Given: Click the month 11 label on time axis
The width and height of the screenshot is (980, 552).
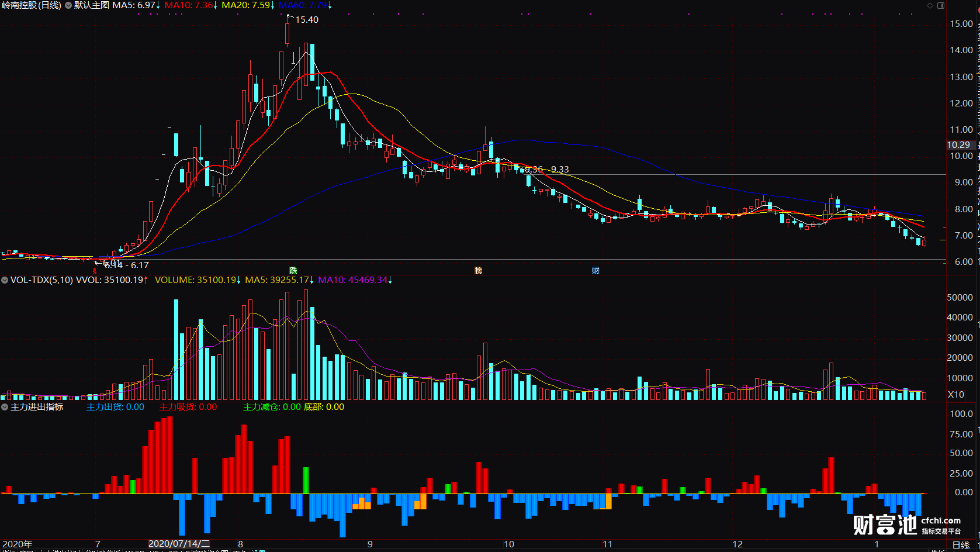Looking at the screenshot, I should 608,544.
